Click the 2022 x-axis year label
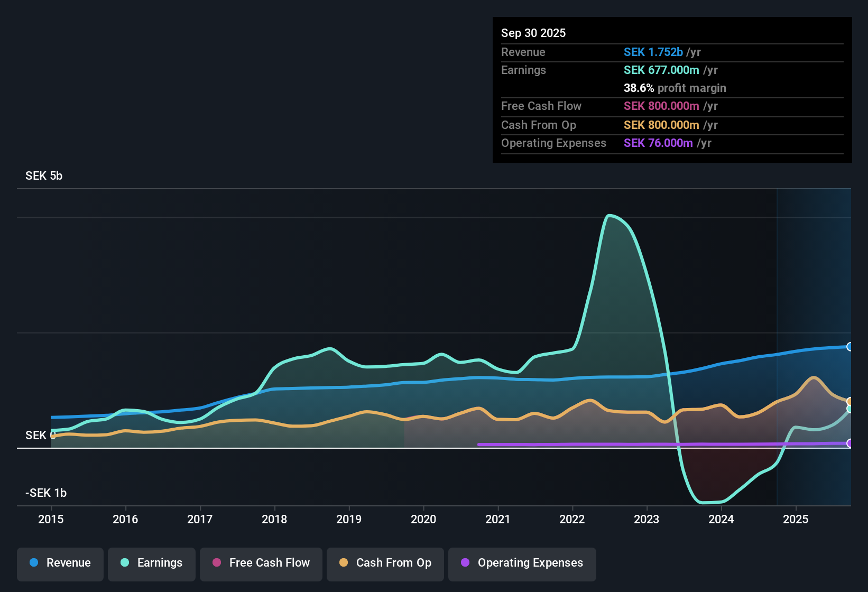This screenshot has width=868, height=592. click(x=572, y=520)
